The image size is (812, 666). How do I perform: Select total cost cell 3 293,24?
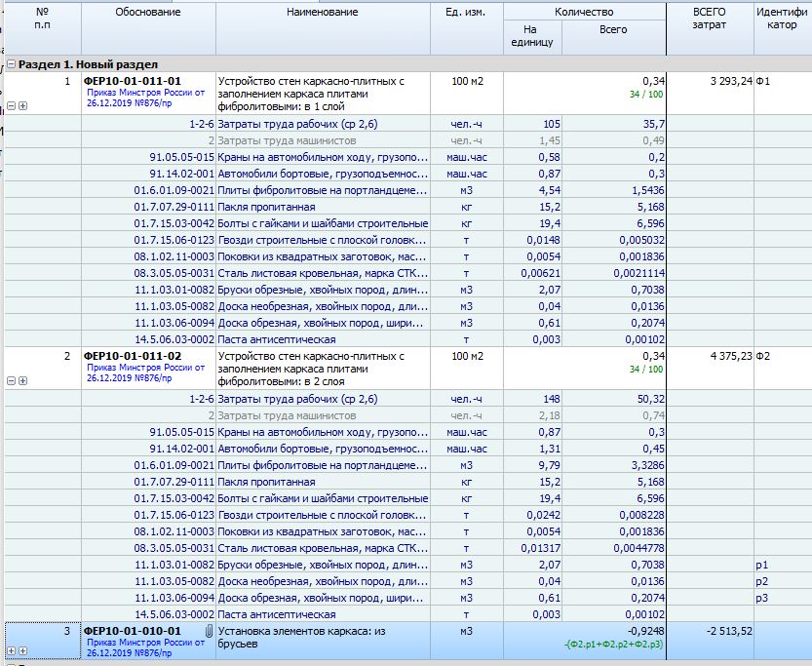[x=731, y=81]
